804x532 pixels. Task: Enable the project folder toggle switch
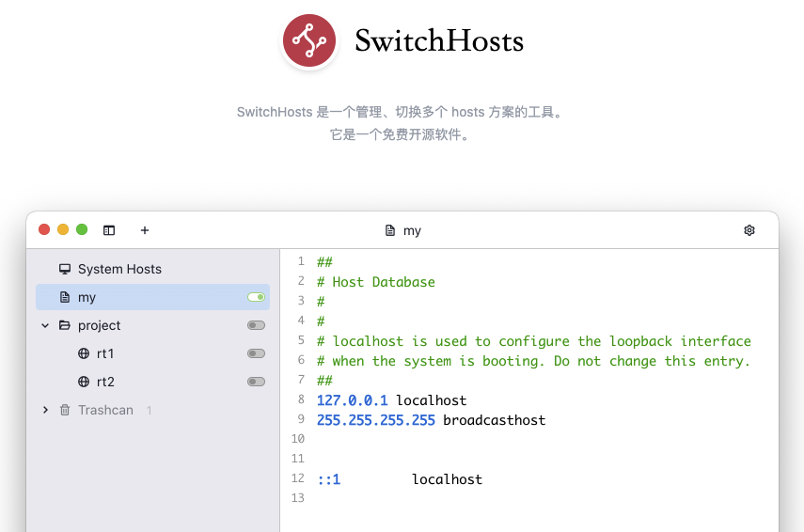256,325
